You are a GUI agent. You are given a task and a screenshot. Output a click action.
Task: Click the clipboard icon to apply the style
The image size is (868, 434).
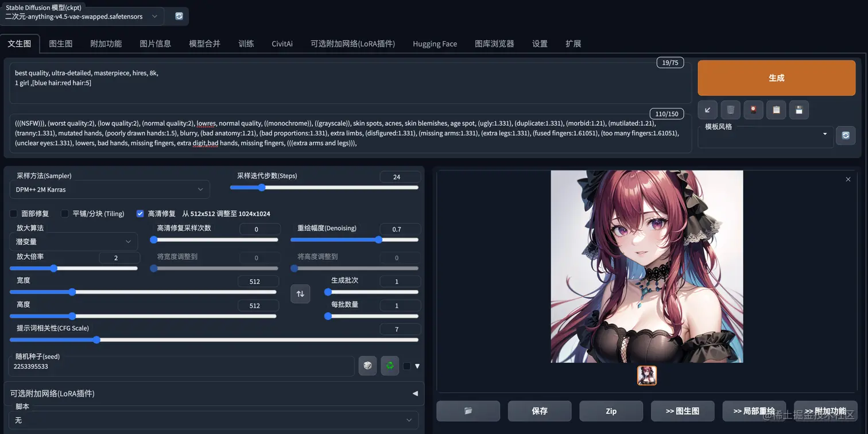(776, 110)
